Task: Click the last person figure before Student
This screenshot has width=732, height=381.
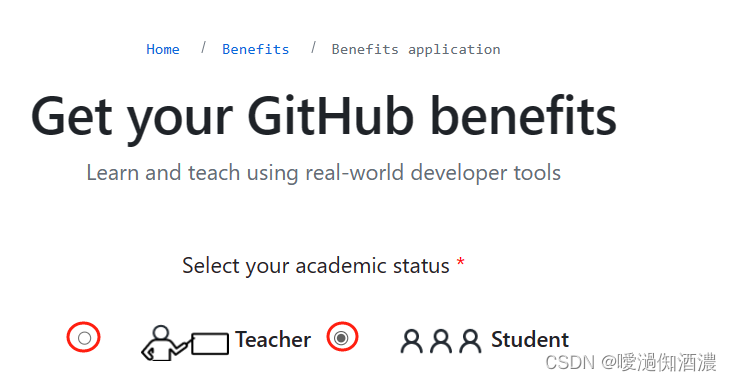Action: [470, 341]
